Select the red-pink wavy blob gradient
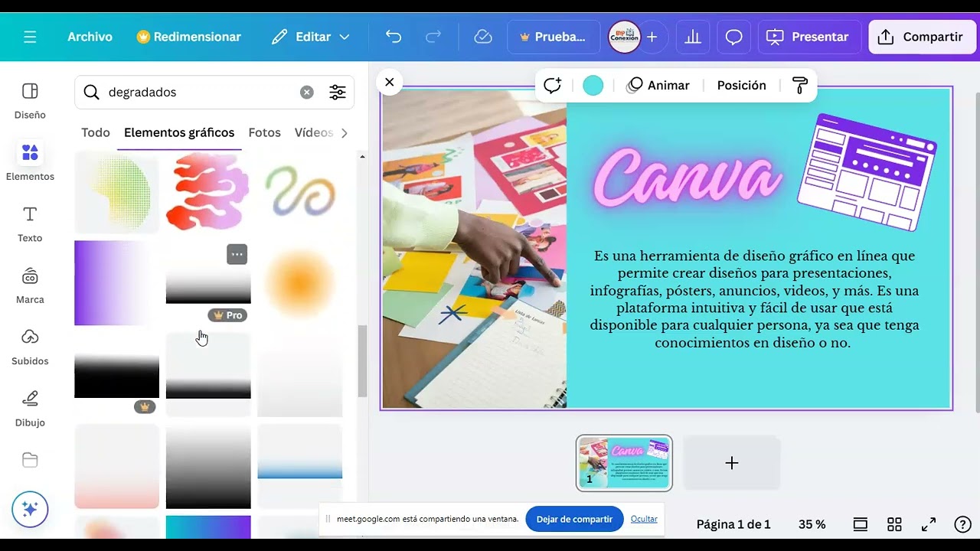The width and height of the screenshot is (980, 551). pos(208,191)
